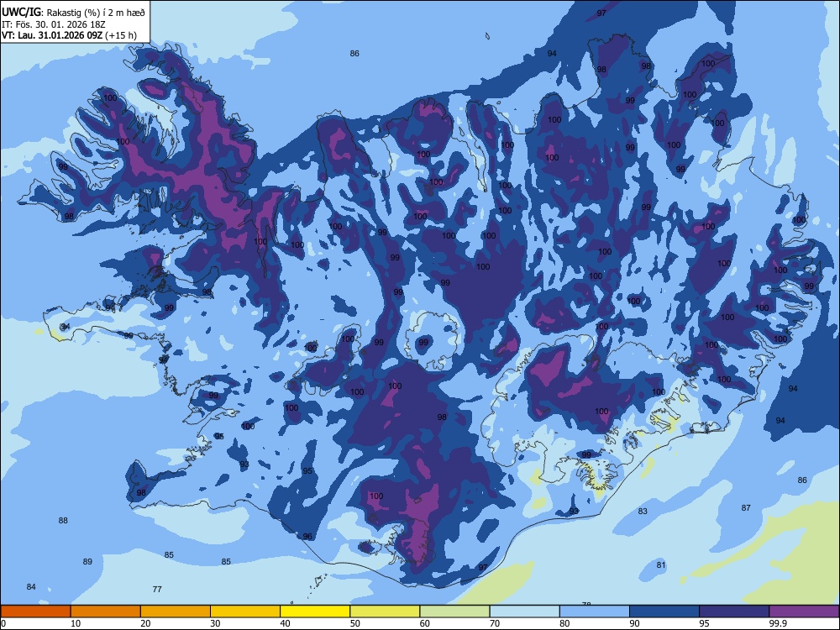Viewport: 840px width, 630px height.
Task: Click the humidity value '81' offshore southeast
Action: click(x=661, y=564)
